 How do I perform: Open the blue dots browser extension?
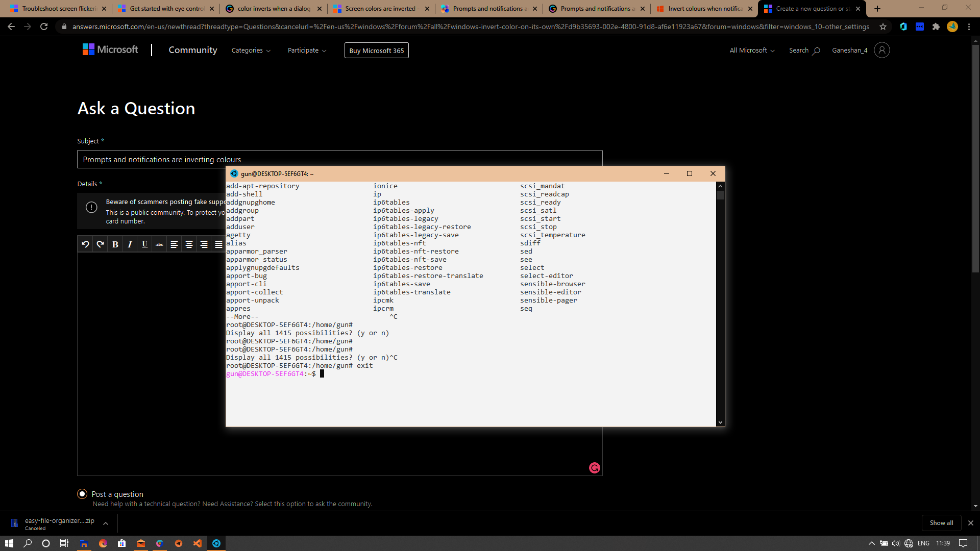pyautogui.click(x=920, y=27)
